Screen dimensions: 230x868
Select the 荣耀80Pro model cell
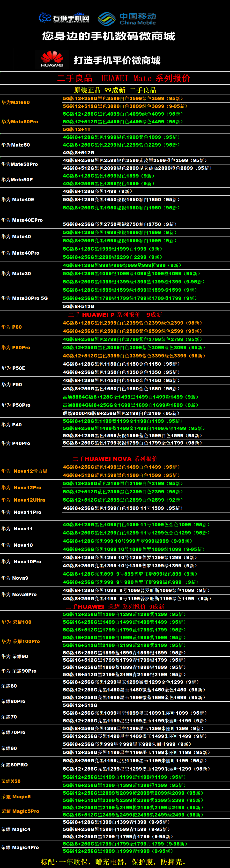[31, 702]
